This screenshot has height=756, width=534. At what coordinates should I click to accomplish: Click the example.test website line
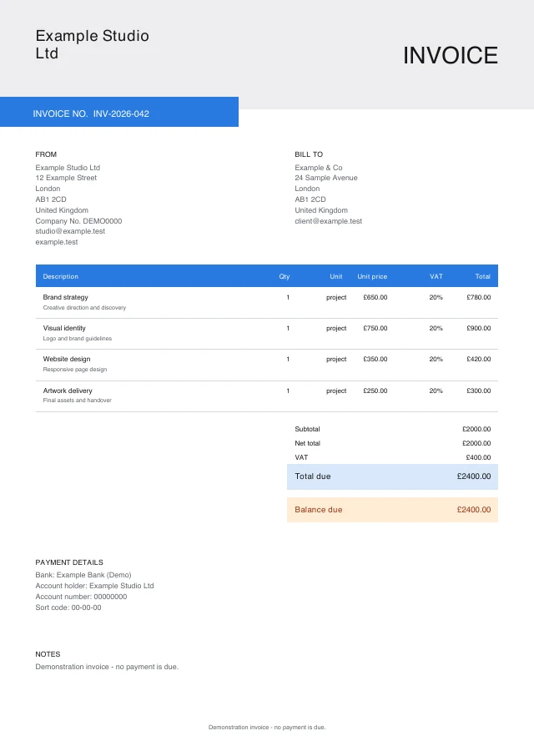[57, 242]
